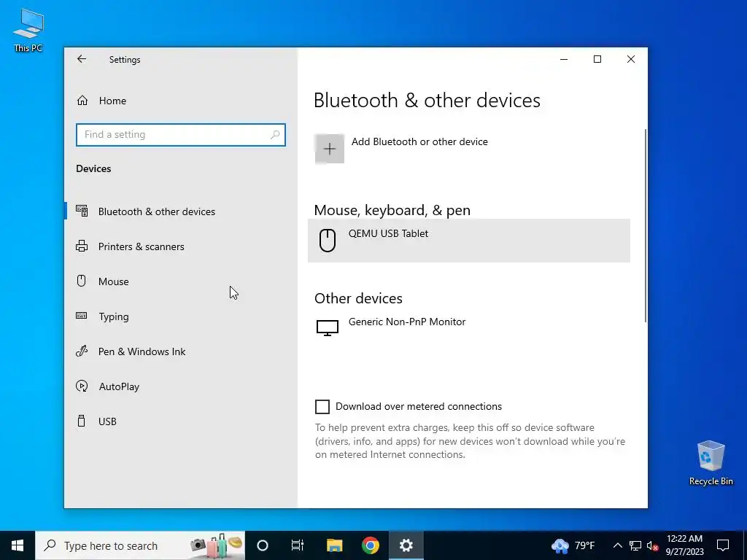
Task: Click the AutoPlay disc icon
Action: (x=82, y=386)
